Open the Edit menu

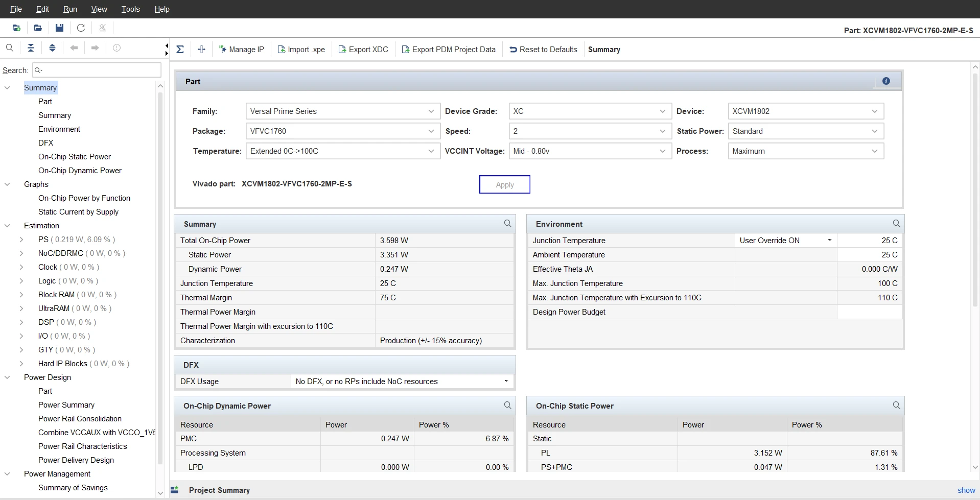tap(42, 9)
